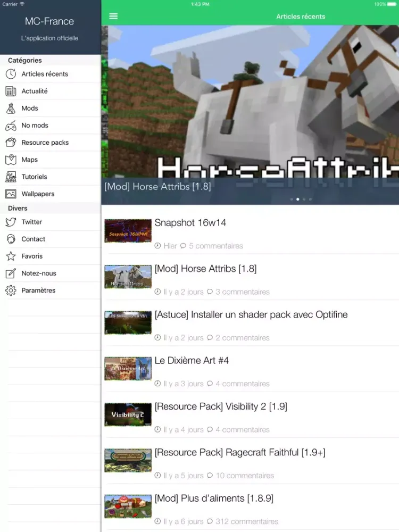Open [Resource Pack] Ragecraft Faithful [1.9+]
This screenshot has width=399, height=532.
click(240, 452)
